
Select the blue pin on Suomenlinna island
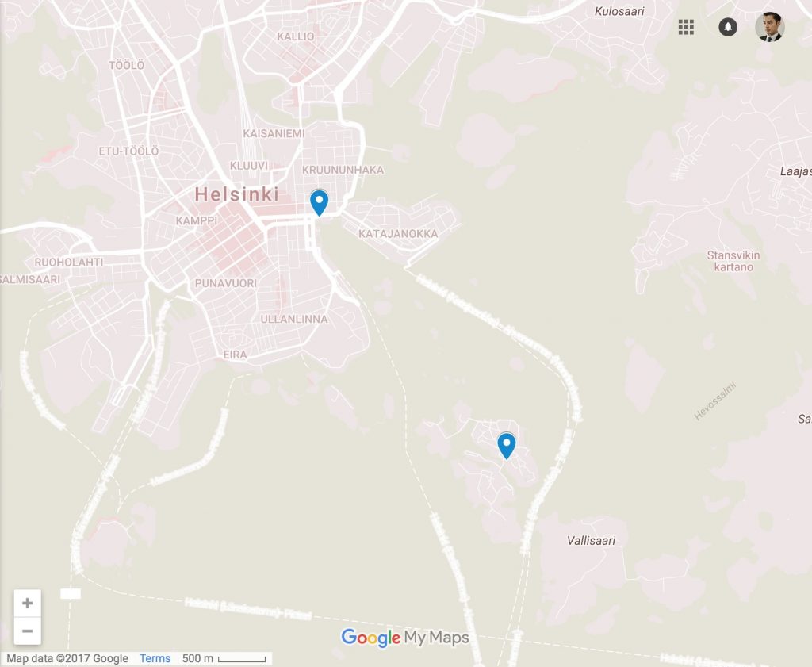tap(507, 446)
